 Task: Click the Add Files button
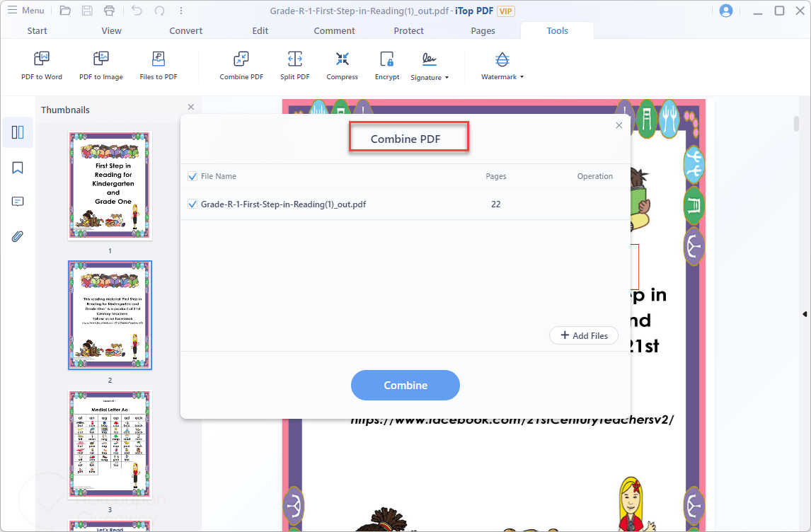pos(583,335)
